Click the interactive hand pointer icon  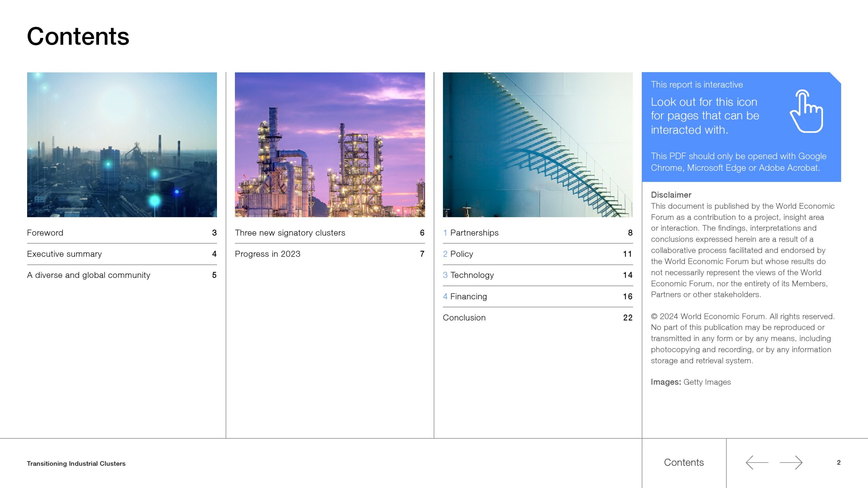(807, 111)
